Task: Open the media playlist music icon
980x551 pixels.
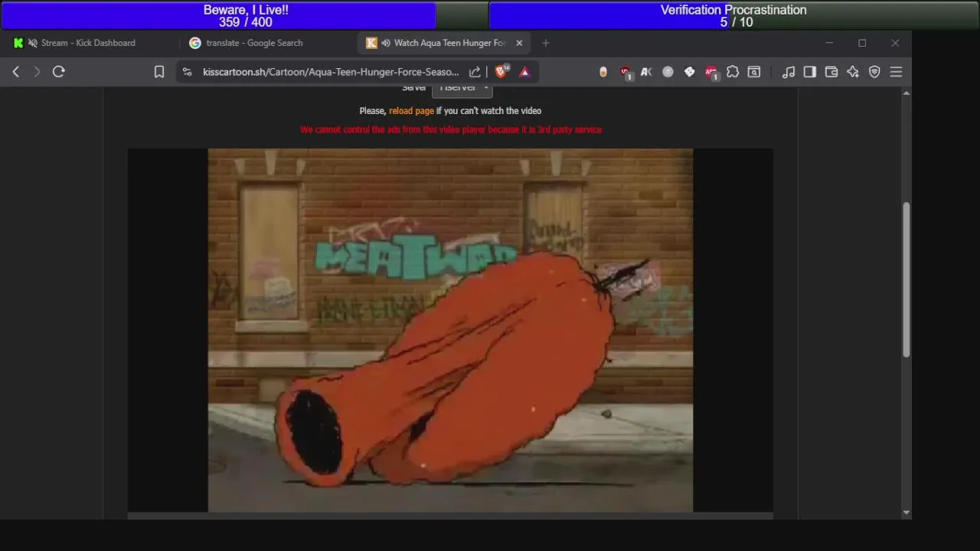Action: click(x=789, y=72)
